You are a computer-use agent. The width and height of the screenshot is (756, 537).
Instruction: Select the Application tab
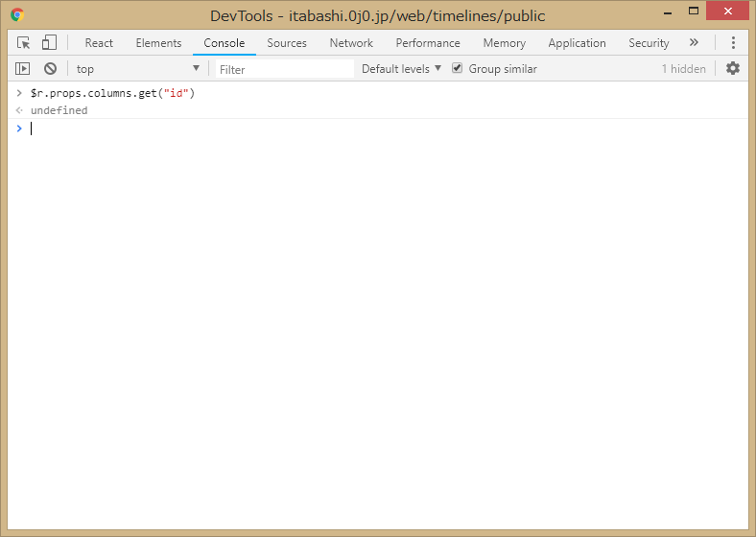pyautogui.click(x=577, y=43)
